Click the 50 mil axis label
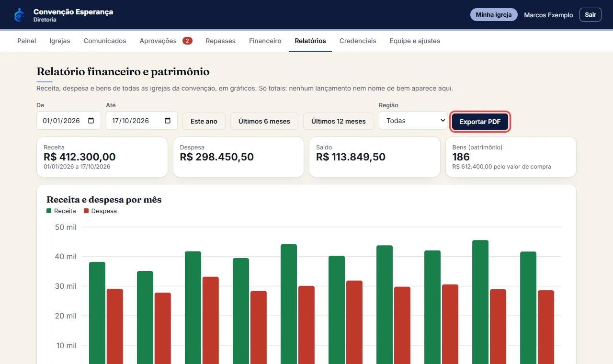Image resolution: width=613 pixels, height=364 pixels. tap(66, 227)
